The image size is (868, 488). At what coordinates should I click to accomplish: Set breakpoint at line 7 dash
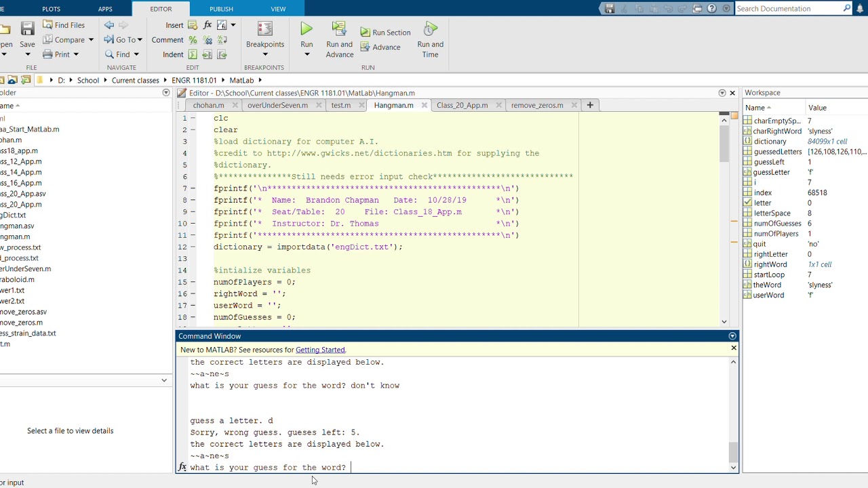point(193,188)
